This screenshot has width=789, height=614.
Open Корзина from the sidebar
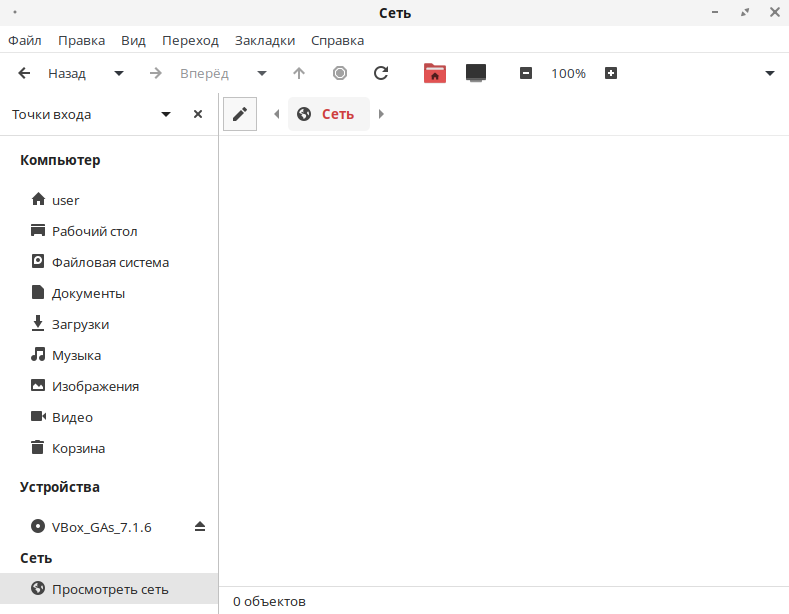click(78, 448)
